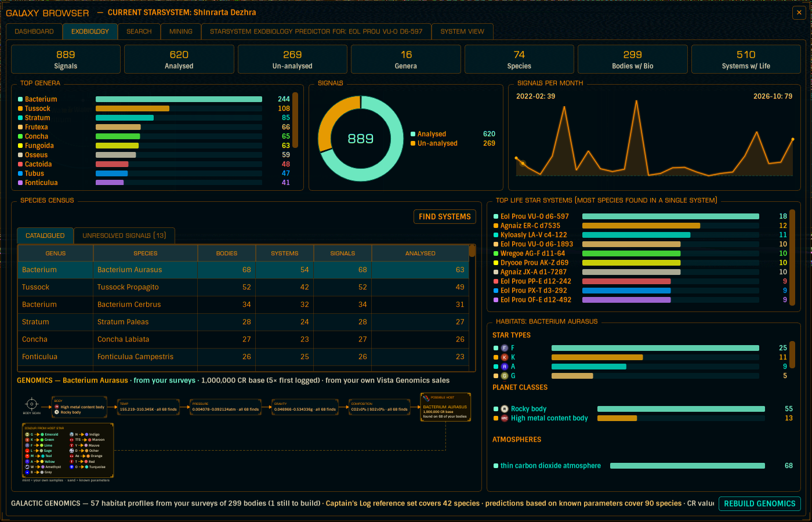Click Eol Prou VU-O d6-597 system entry

click(x=640, y=216)
